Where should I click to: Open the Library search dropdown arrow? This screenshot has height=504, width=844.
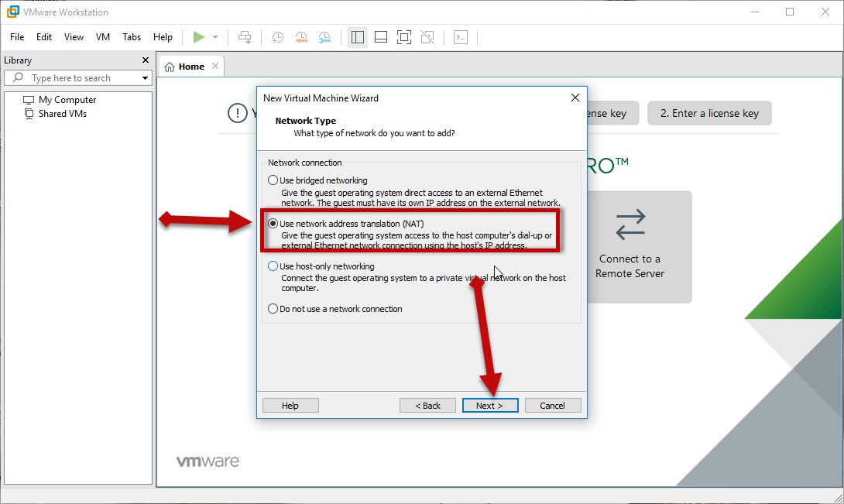145,78
